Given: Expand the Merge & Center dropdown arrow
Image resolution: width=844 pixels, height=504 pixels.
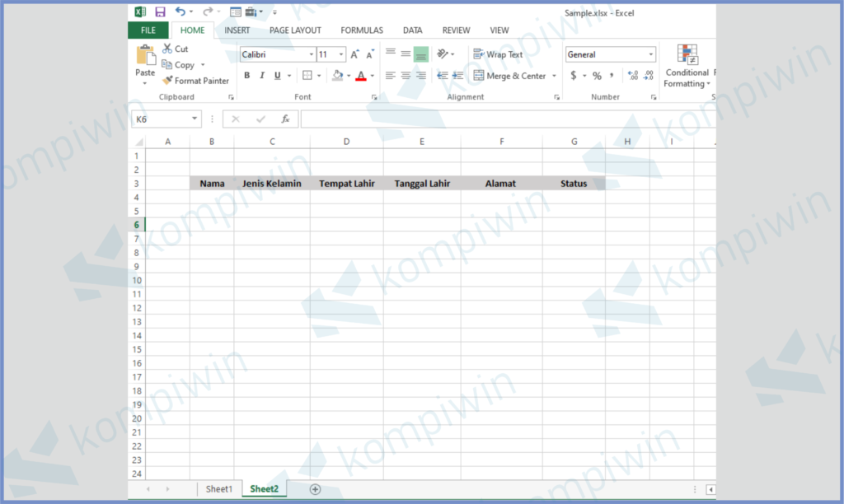Looking at the screenshot, I should (x=554, y=76).
